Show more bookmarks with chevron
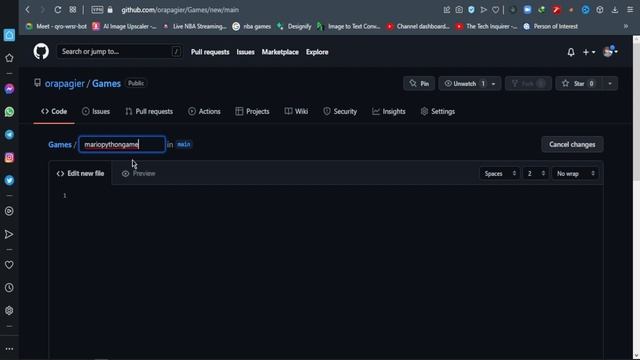The width and height of the screenshot is (640, 360). (x=625, y=27)
